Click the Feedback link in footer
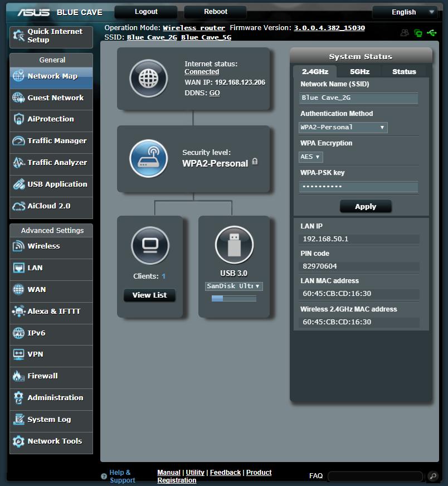The height and width of the screenshot is (486, 448). tap(225, 473)
